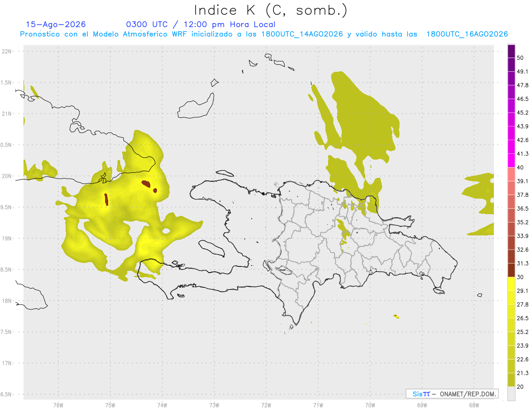The height and width of the screenshot is (411, 532).
Task: Click the "21N" latitude label
Action: point(7,114)
